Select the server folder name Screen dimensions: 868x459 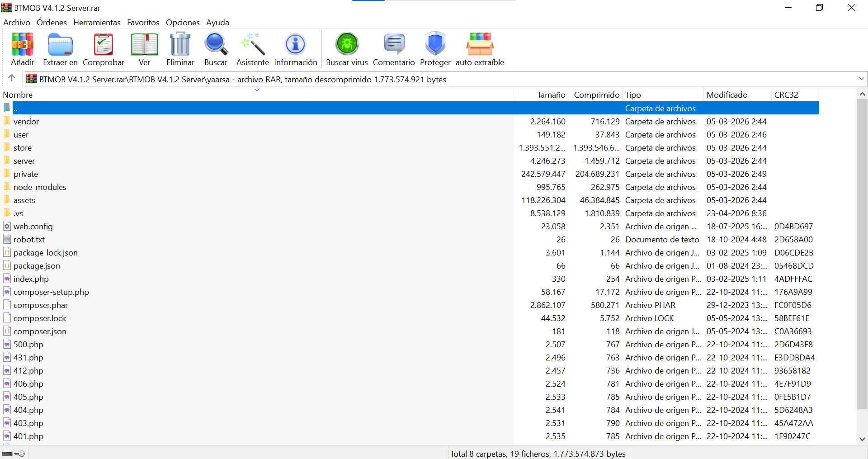pos(24,161)
